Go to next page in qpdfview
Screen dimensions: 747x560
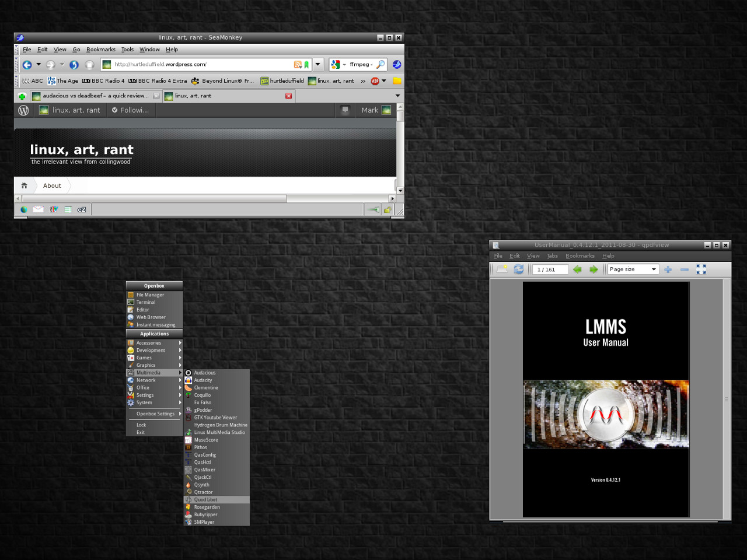click(x=594, y=269)
